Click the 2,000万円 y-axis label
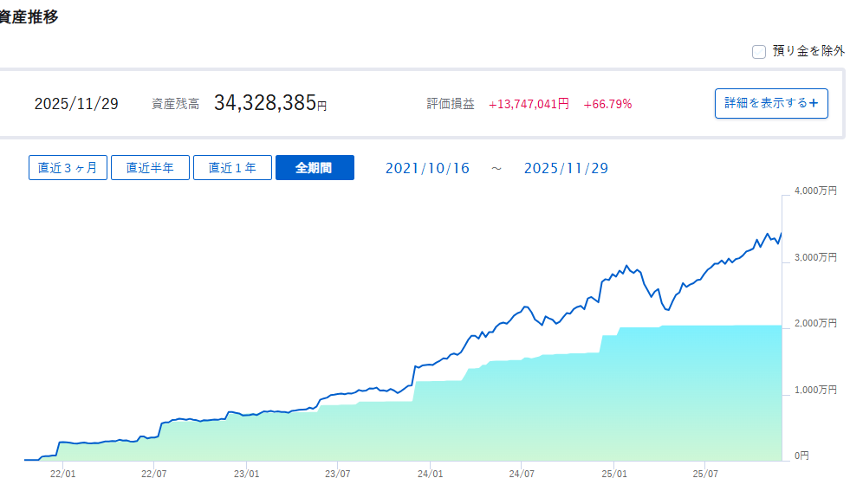This screenshot has height=504, width=850. coord(815,323)
